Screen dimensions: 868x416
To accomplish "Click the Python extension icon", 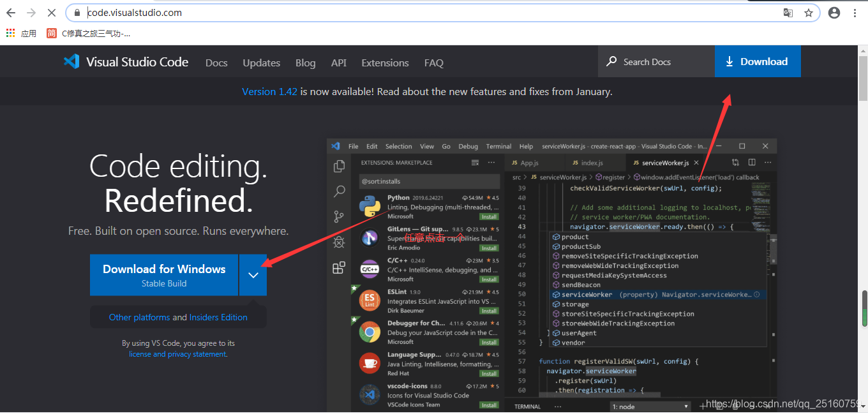I will point(370,207).
